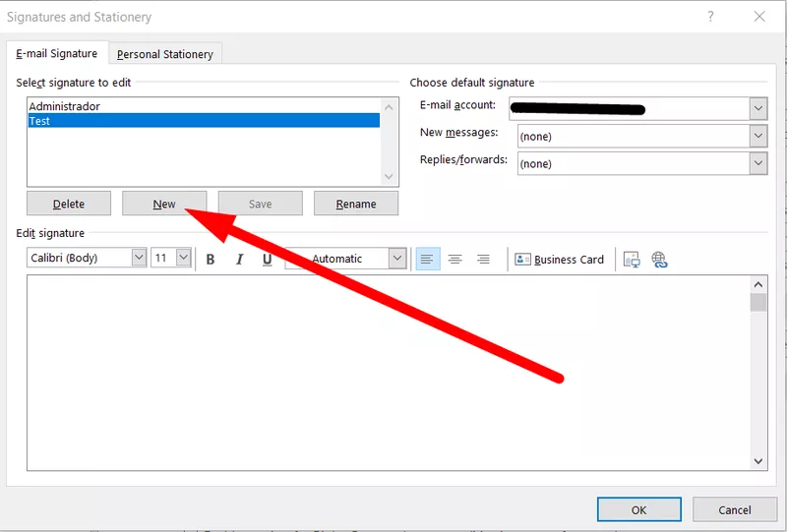This screenshot has height=532, width=787.
Task: Switch to the E-mail Signature tab
Action: coord(57,53)
